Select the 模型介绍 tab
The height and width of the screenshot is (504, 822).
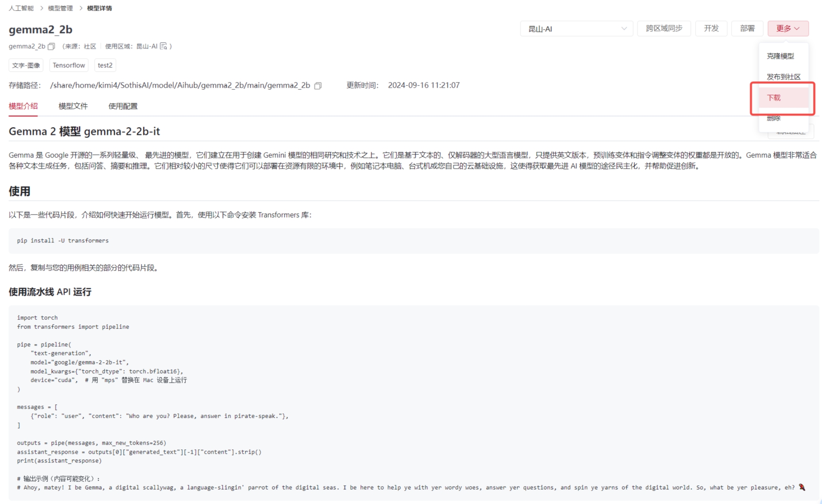tap(23, 106)
